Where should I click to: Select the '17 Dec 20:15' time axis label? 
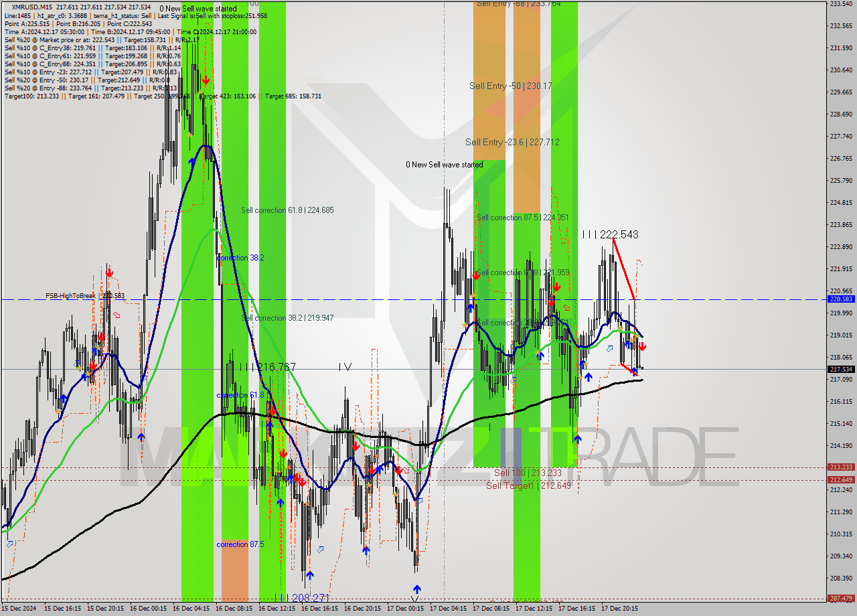(619, 609)
